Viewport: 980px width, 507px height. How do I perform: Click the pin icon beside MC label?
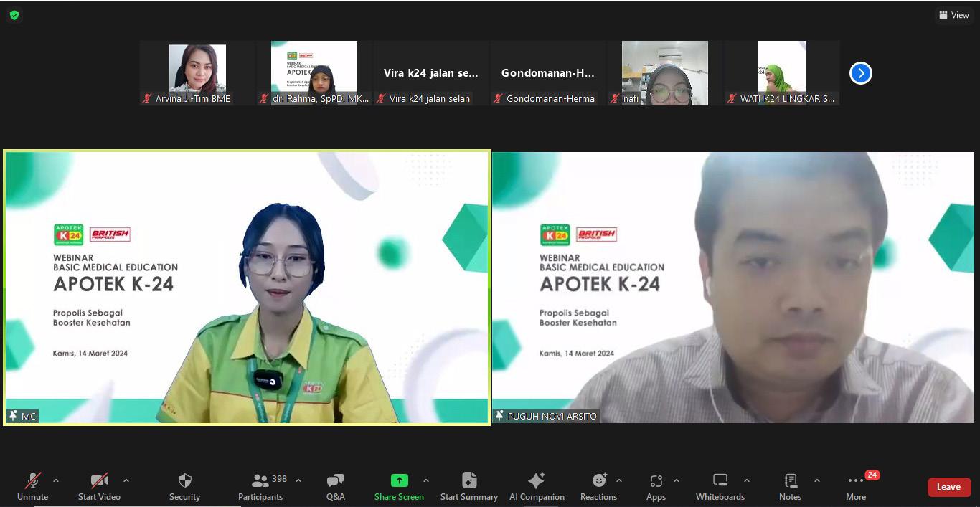click(x=13, y=416)
